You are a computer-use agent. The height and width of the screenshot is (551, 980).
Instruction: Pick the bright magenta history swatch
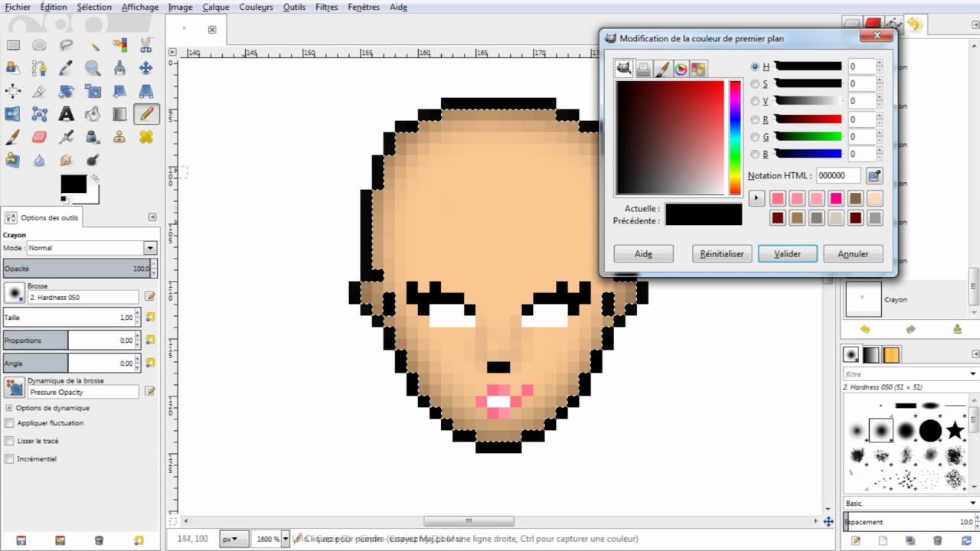(x=836, y=199)
